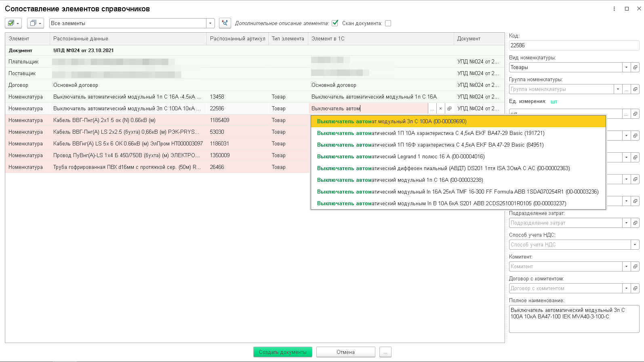Expand the Договор с комитентом dropdown
This screenshot has width=644, height=362.
pos(626,288)
